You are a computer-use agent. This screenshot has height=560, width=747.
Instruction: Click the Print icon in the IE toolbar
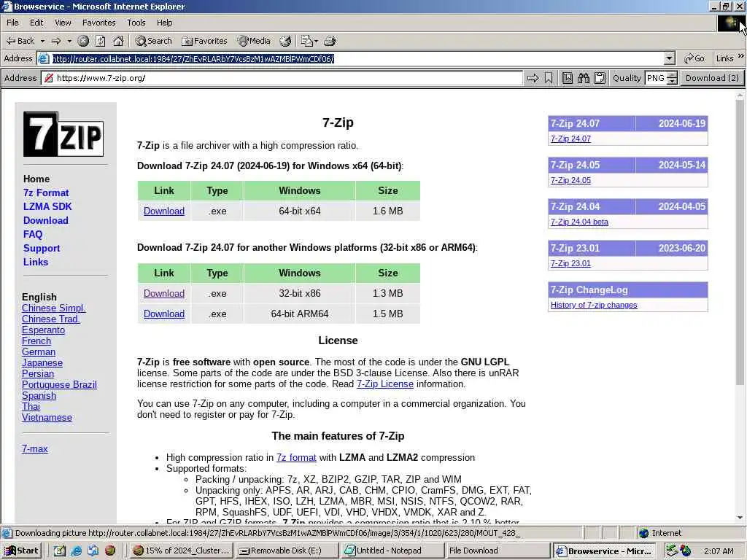coord(330,41)
